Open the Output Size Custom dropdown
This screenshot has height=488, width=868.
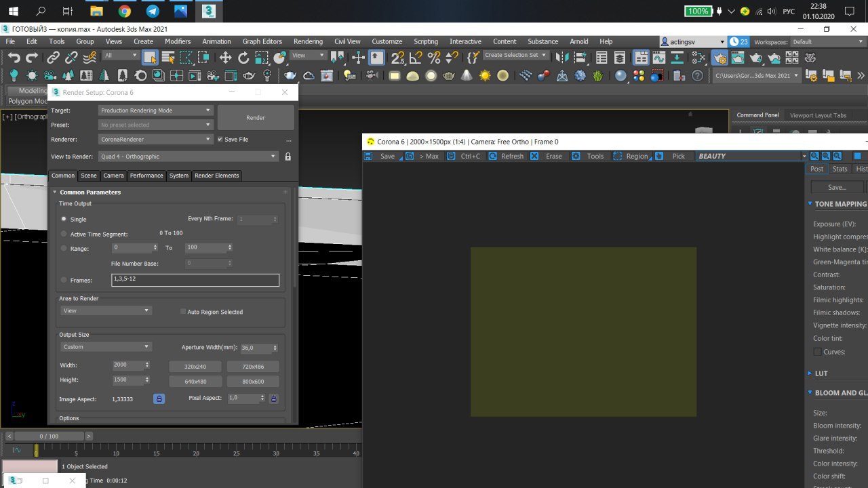[x=106, y=346]
